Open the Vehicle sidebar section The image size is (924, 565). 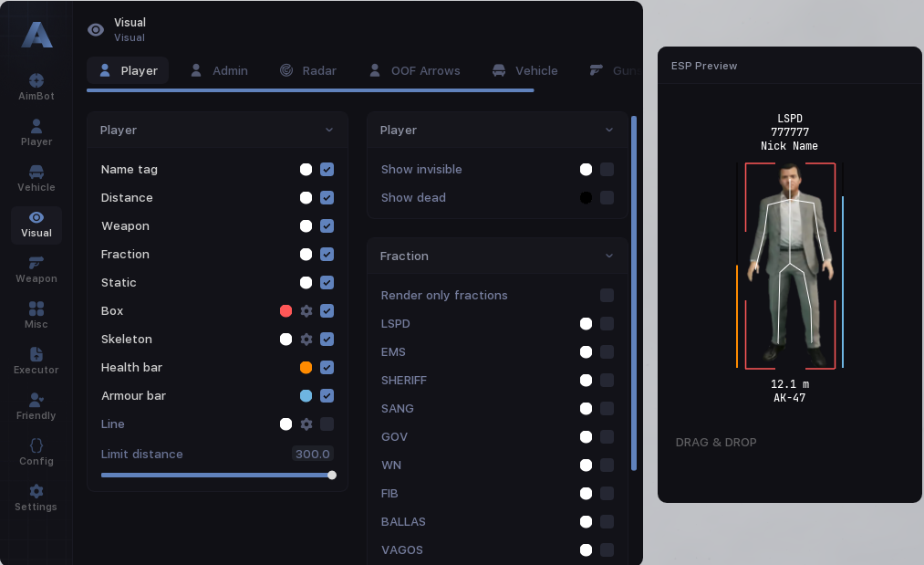coord(36,179)
